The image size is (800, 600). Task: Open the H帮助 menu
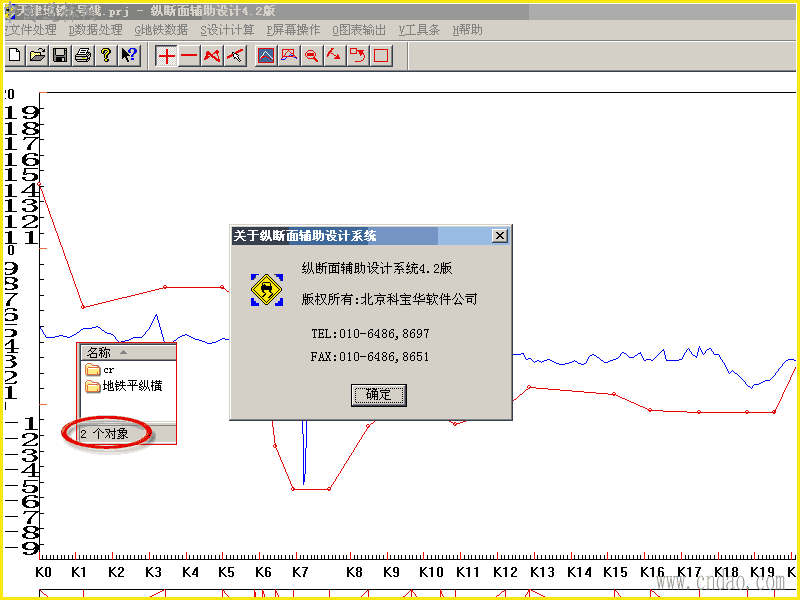(x=467, y=30)
